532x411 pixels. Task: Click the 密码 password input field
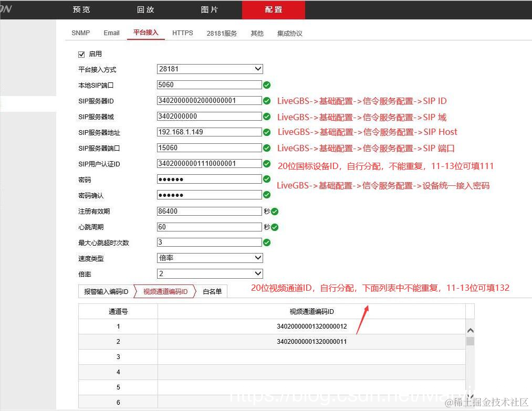(x=209, y=180)
